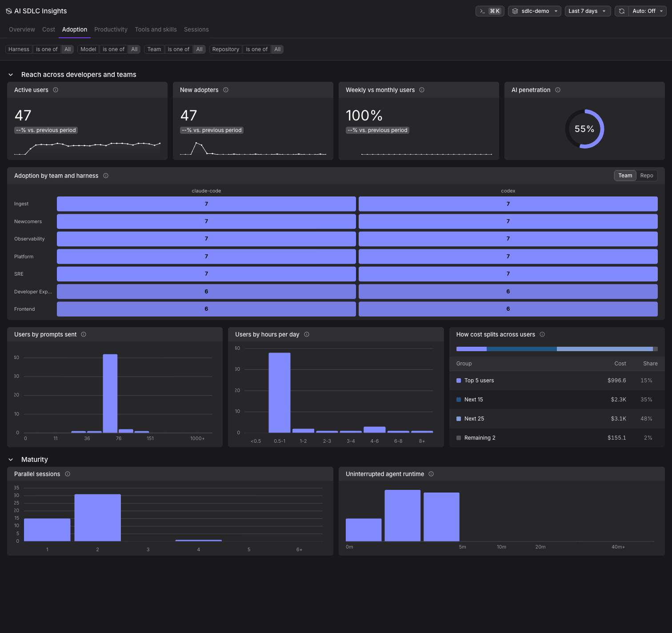The image size is (672, 633).
Task: Click info icon beside Adoption by team and harness
Action: coord(106,176)
